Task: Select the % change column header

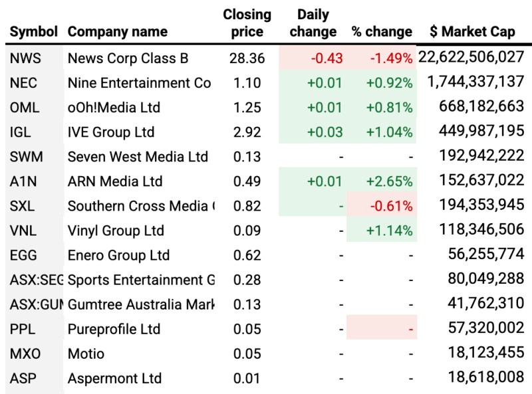Action: pyautogui.click(x=382, y=31)
